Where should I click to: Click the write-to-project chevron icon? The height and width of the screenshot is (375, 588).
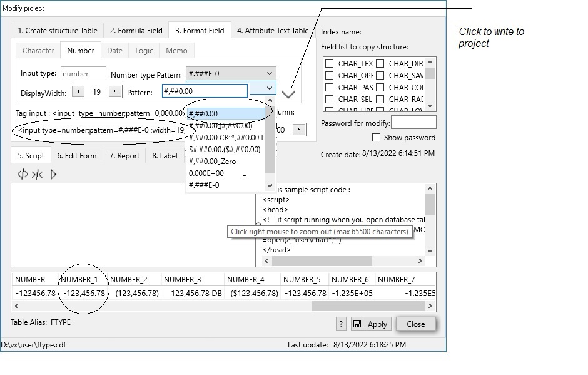pyautogui.click(x=288, y=95)
